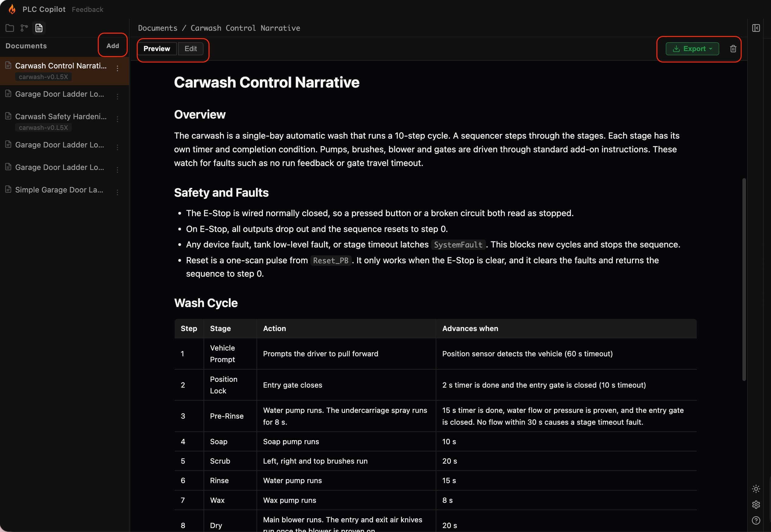Click the Wax pump runs cell
The image size is (771, 532).
point(346,500)
